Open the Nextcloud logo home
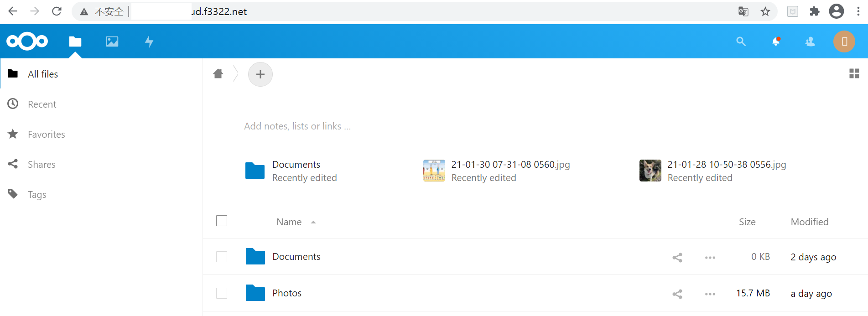This screenshot has height=316, width=868. [27, 41]
